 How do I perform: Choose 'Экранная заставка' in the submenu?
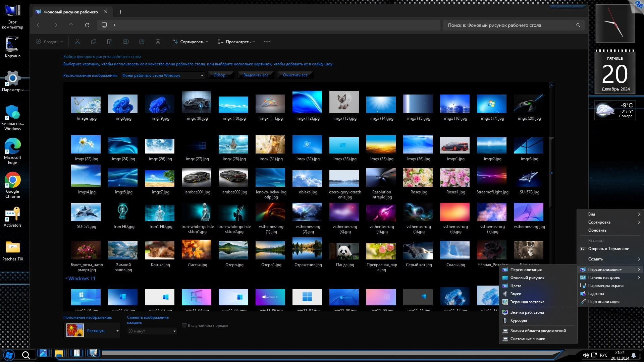527,302
